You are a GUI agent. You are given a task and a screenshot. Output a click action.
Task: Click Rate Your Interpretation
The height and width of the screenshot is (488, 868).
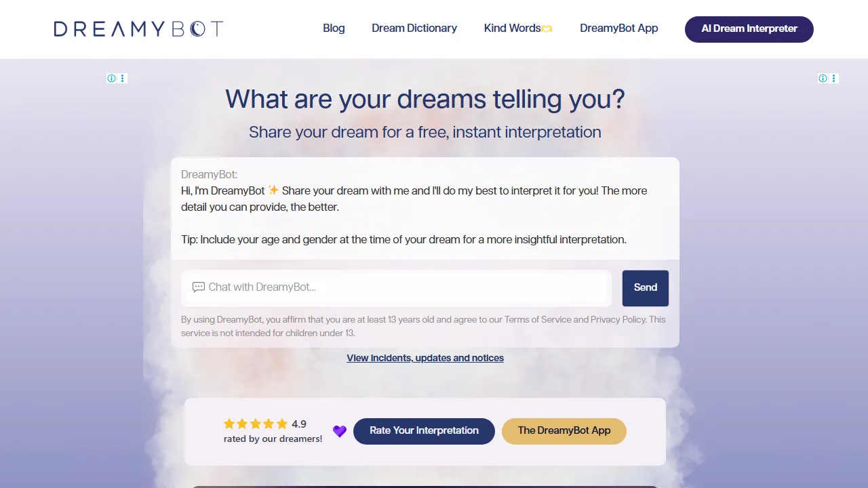pos(424,431)
